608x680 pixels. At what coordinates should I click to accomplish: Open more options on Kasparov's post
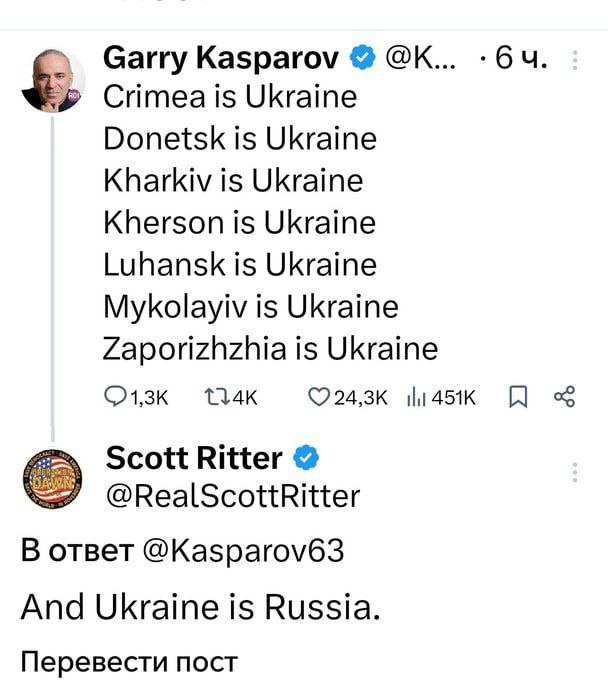pyautogui.click(x=574, y=59)
